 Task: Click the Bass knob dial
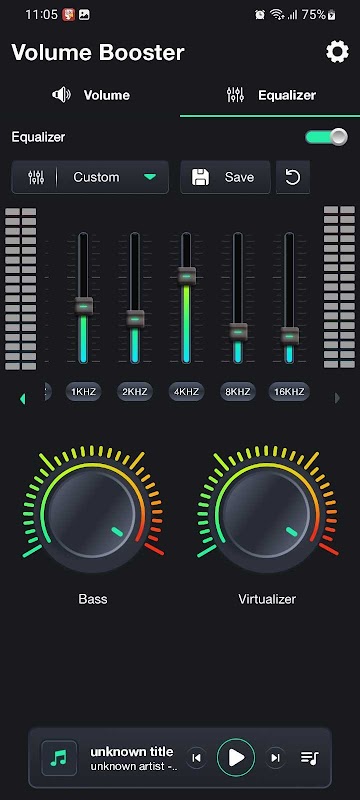click(x=92, y=513)
